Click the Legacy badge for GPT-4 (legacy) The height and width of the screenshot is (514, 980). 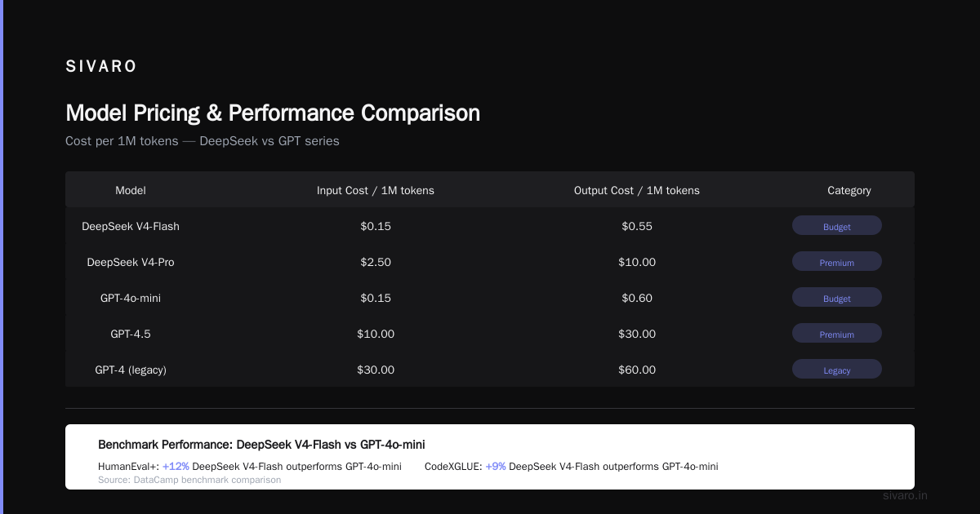[x=837, y=370]
